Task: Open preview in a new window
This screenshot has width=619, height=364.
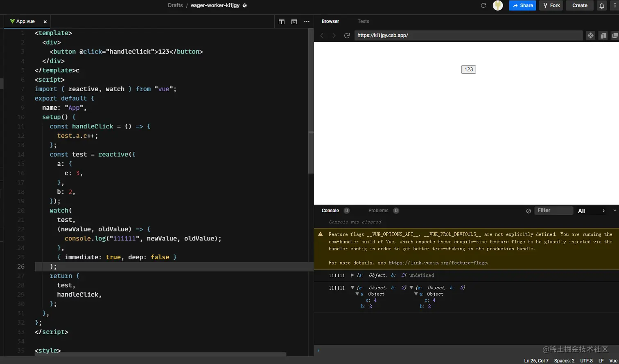Action: (x=615, y=36)
